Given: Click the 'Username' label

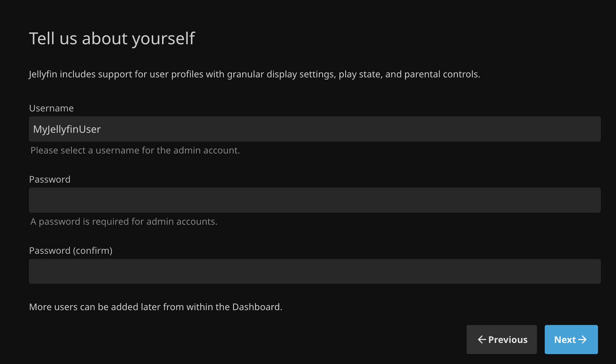Looking at the screenshot, I should (x=51, y=108).
